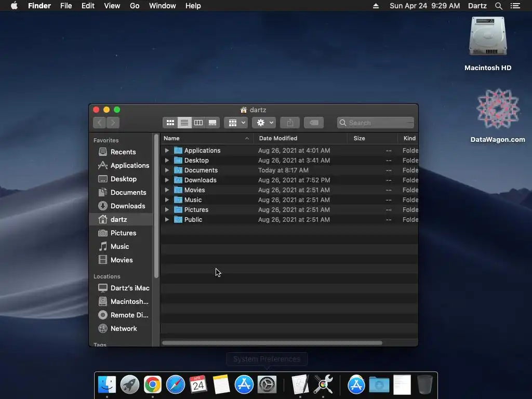The height and width of the screenshot is (399, 532).
Task: Select Macintosh HD in sidebar Locations
Action: pos(121,302)
